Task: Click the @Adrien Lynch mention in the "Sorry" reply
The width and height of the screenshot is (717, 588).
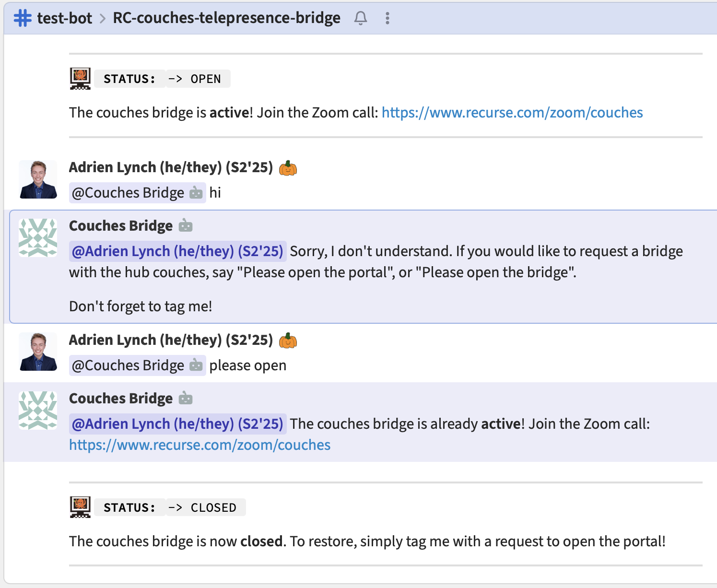Action: click(177, 251)
